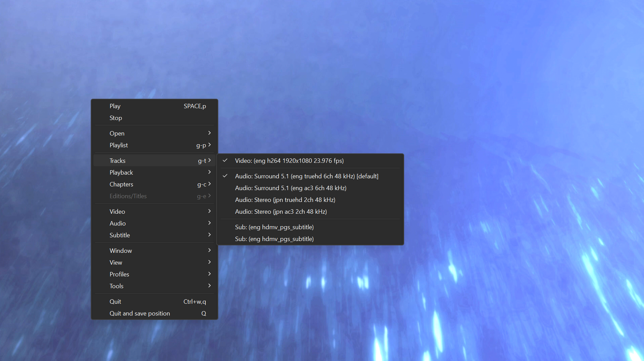Toggle the eng h264 video track
644x361 pixels.
pos(310,161)
